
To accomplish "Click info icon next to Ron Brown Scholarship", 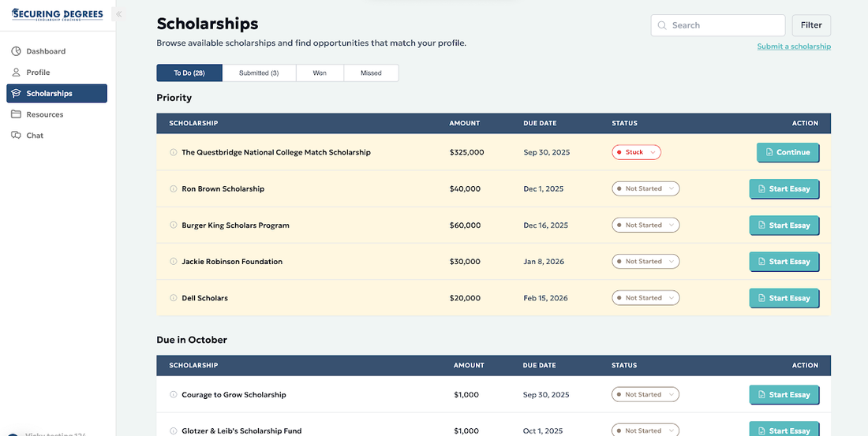I will 174,189.
